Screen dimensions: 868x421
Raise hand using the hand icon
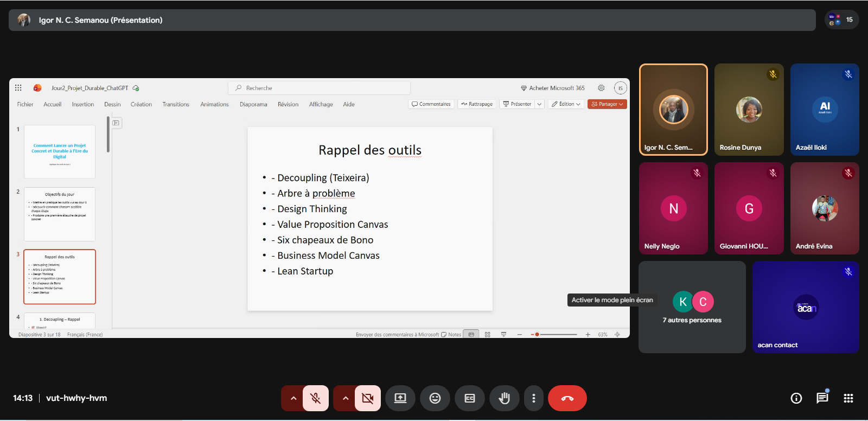coord(504,398)
